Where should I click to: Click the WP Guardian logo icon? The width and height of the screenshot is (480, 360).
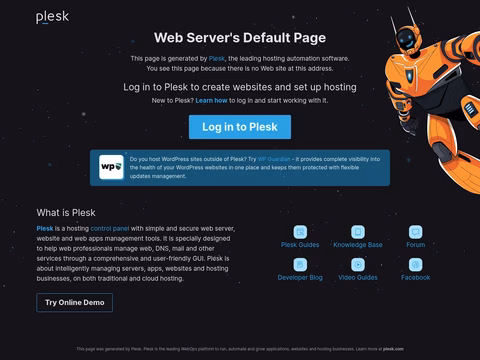coord(111,167)
